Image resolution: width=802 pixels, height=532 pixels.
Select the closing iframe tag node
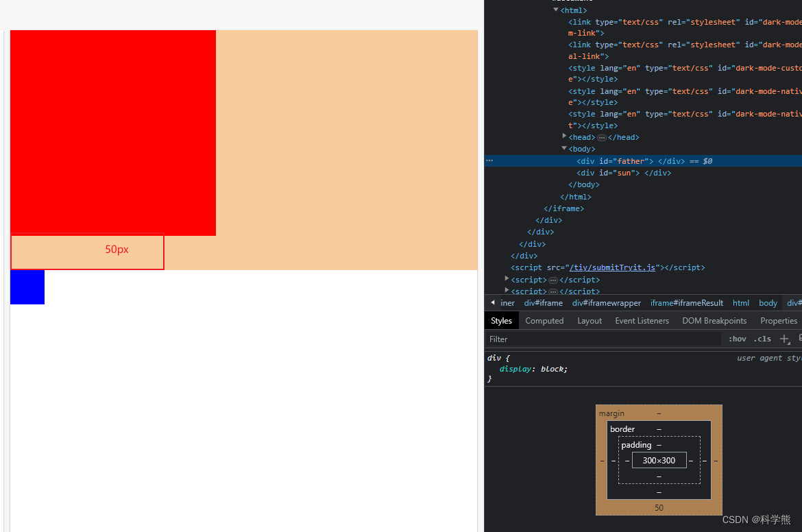[563, 208]
